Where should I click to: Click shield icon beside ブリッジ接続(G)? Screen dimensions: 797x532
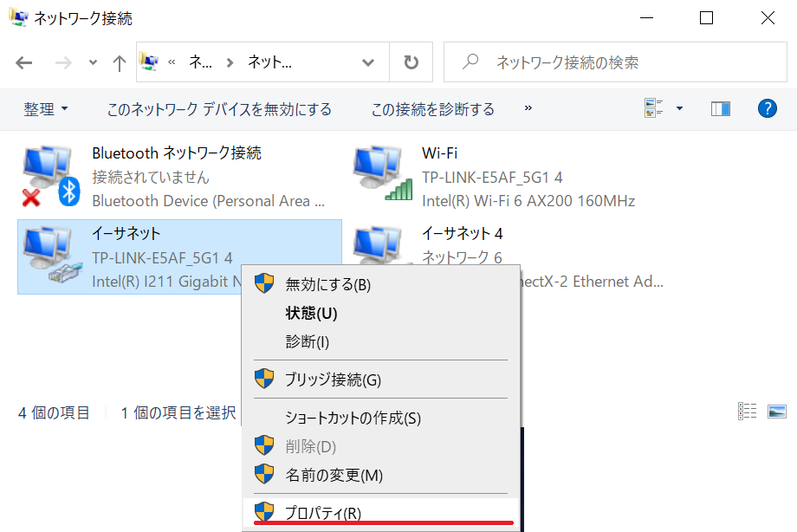264,379
